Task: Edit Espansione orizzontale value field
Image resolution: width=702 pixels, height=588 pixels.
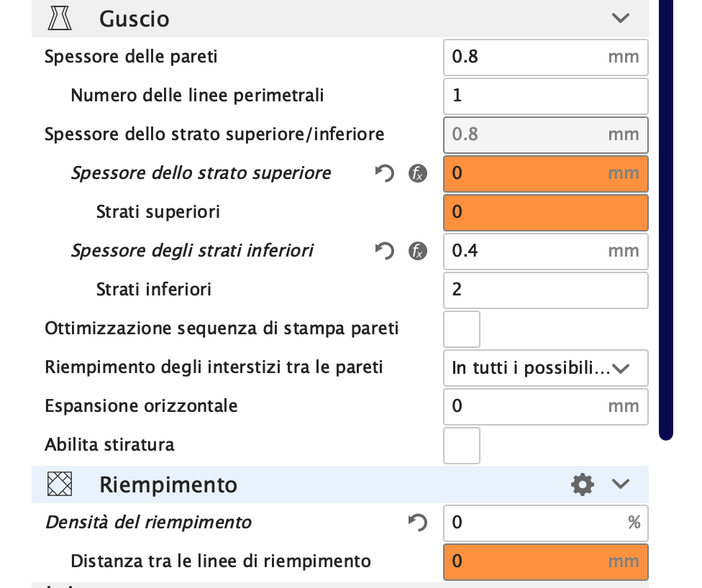Action: 546,407
